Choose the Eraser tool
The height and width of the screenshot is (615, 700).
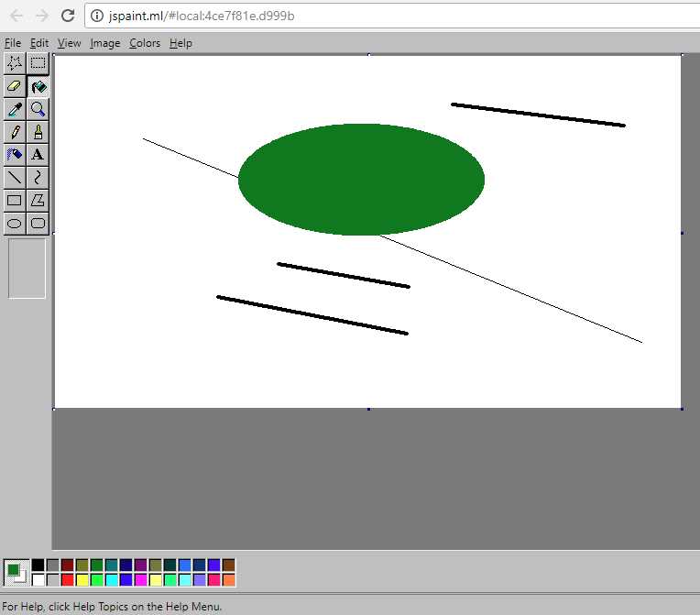click(15, 86)
